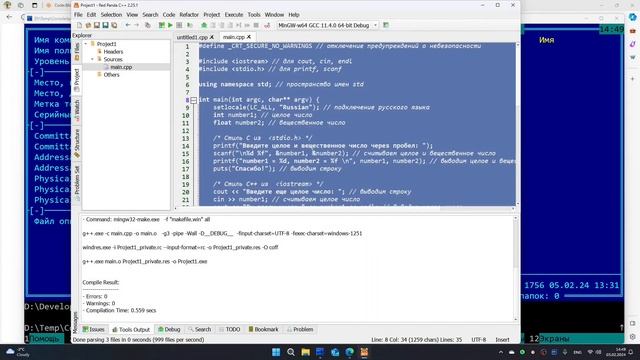
Task: Open the Selection menu
Action: 111,15
